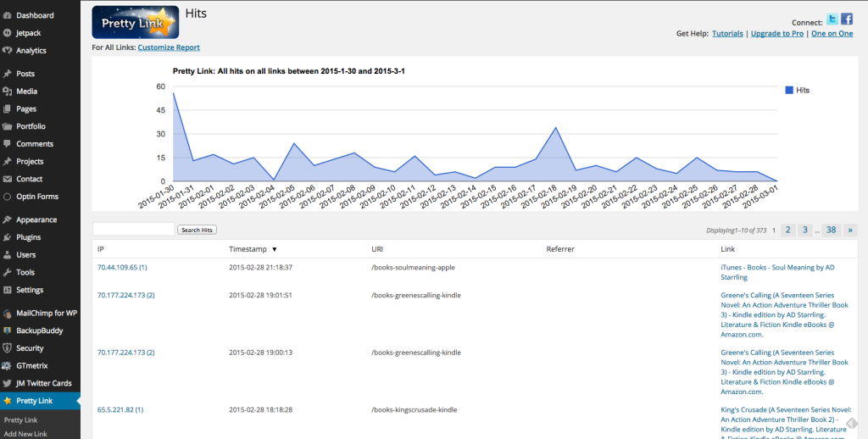868x439 pixels.
Task: Click the Comments icon in sidebar
Action: (8, 144)
